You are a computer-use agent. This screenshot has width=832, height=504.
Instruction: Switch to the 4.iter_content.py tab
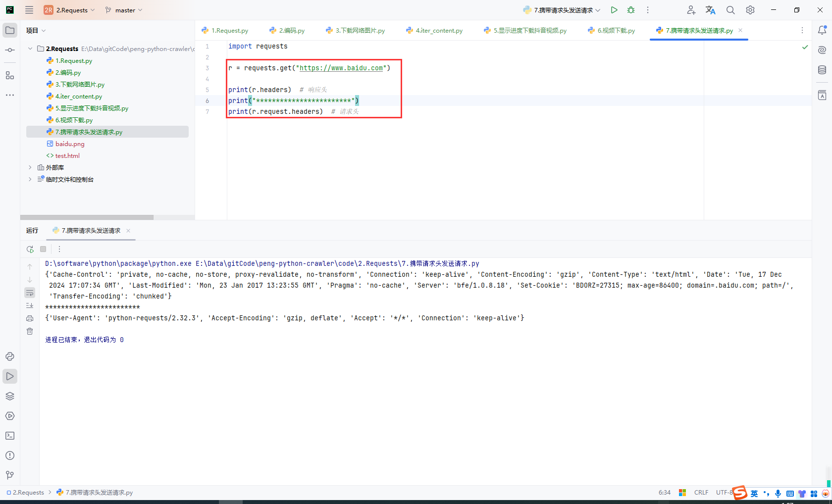(x=434, y=30)
